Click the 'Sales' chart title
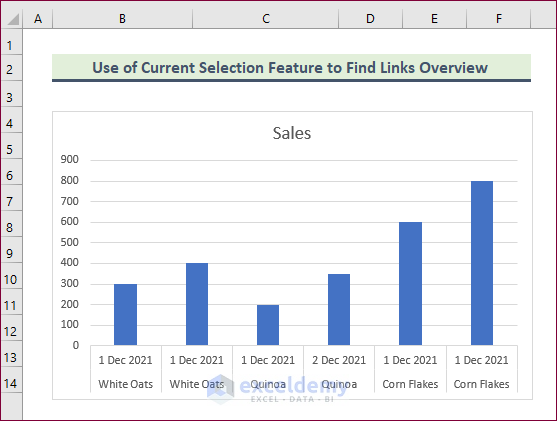This screenshot has height=421, width=557. [x=292, y=133]
